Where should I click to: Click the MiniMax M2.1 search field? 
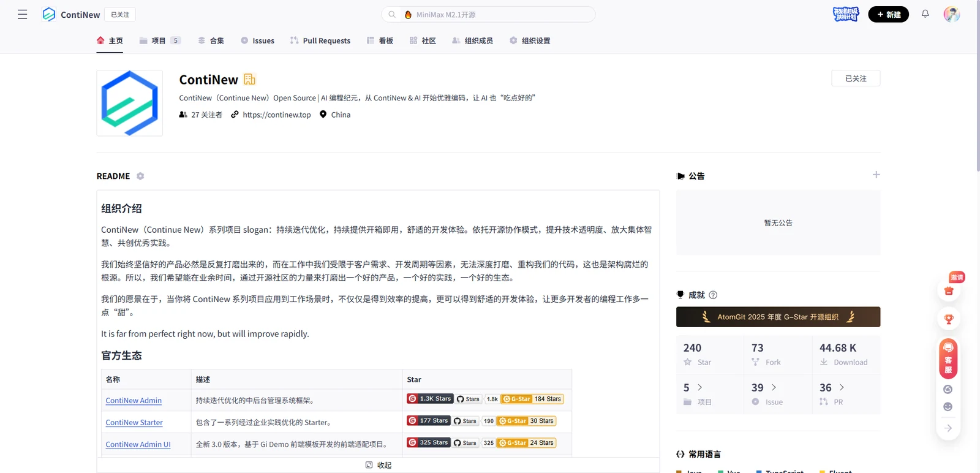click(x=488, y=14)
